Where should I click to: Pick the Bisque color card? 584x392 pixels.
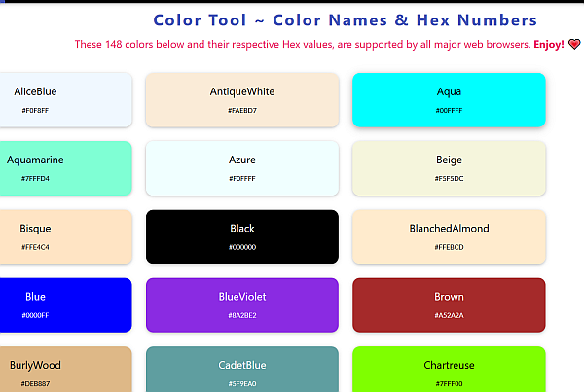click(x=66, y=236)
